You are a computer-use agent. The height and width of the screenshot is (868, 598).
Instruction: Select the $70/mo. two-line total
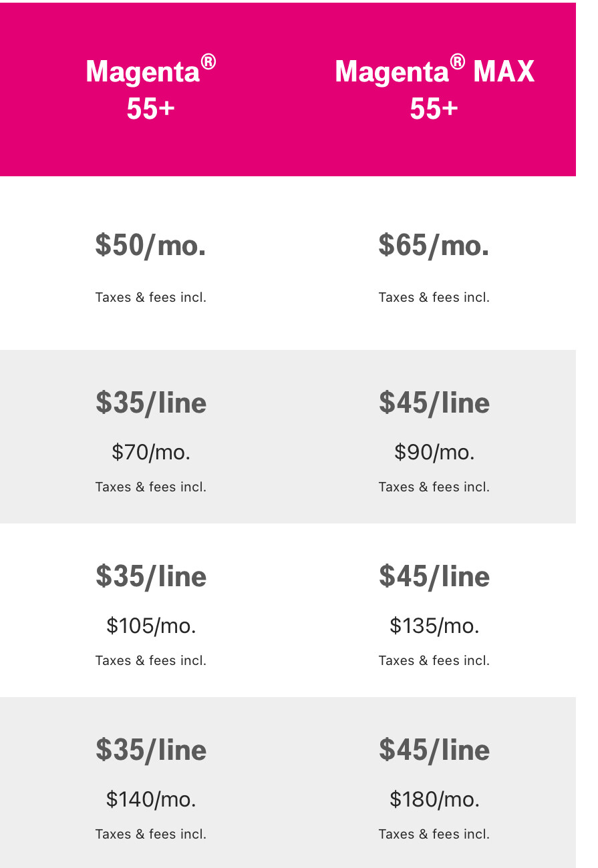point(151,453)
